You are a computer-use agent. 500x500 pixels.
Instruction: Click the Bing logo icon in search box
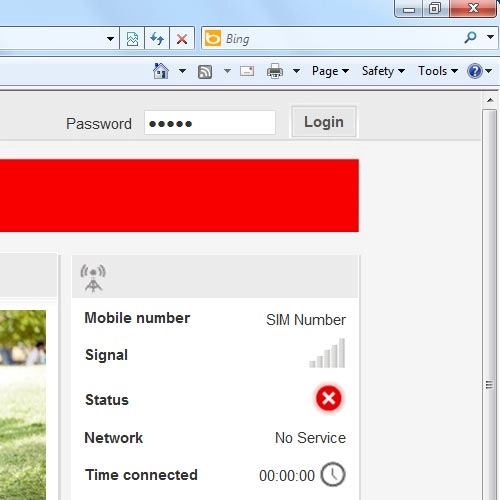click(213, 38)
